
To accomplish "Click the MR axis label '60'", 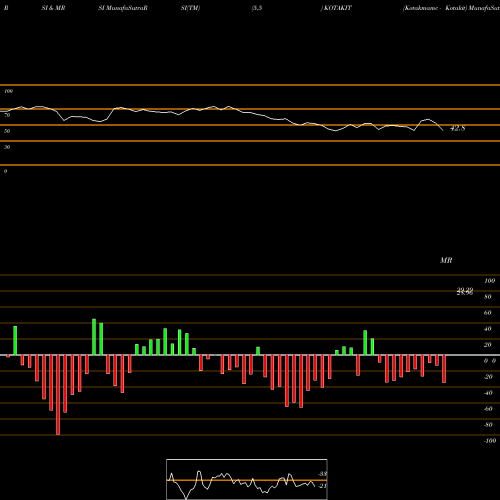I will pos(488,313).
